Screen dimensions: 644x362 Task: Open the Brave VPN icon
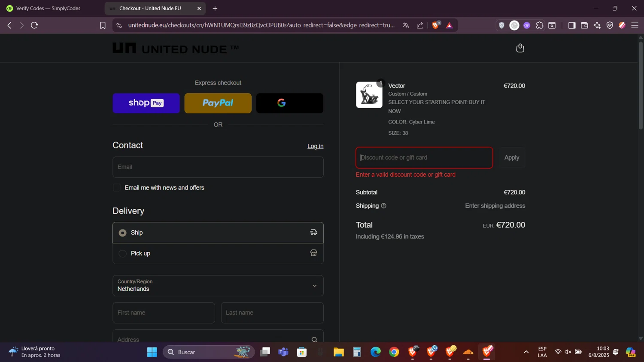[610, 25]
